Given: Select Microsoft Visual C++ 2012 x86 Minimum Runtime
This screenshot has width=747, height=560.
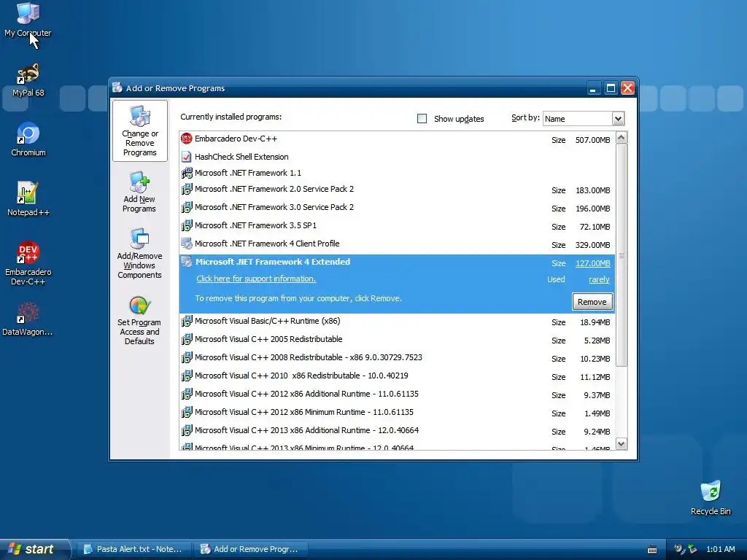Looking at the screenshot, I should point(397,413).
